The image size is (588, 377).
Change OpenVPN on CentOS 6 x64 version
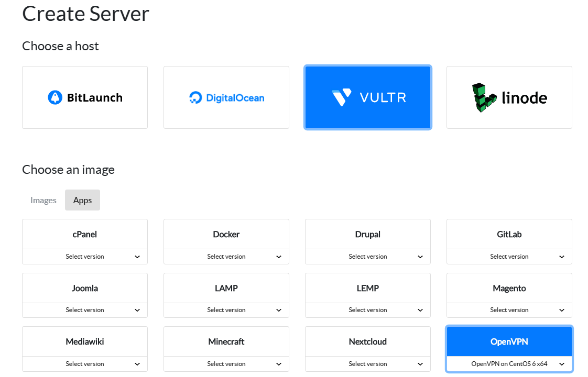[509, 364]
